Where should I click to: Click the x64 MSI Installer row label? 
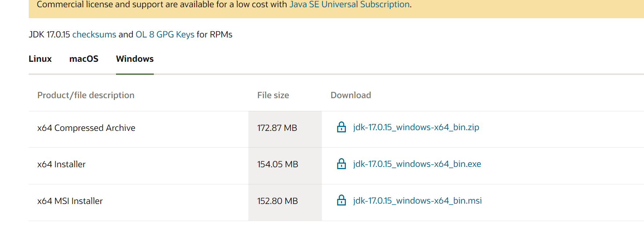tap(70, 201)
